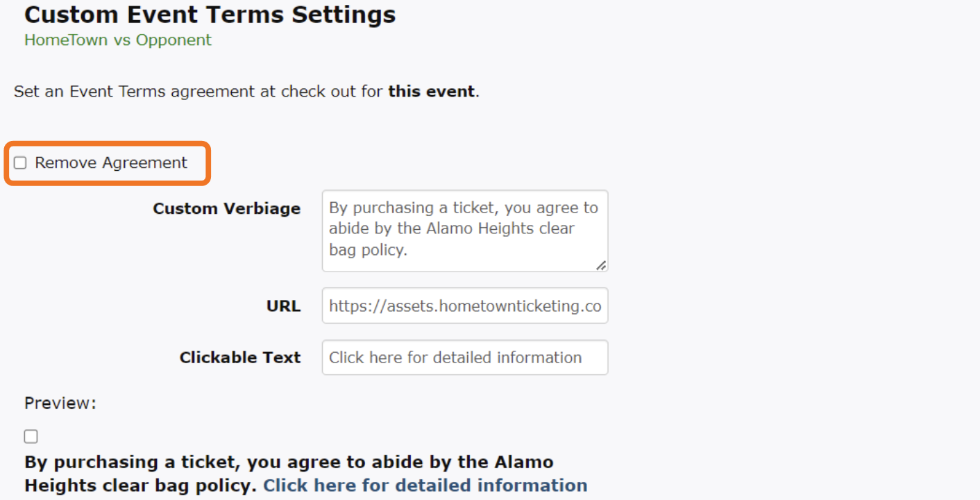Click the Preview section label
The image size is (980, 500).
click(60, 403)
